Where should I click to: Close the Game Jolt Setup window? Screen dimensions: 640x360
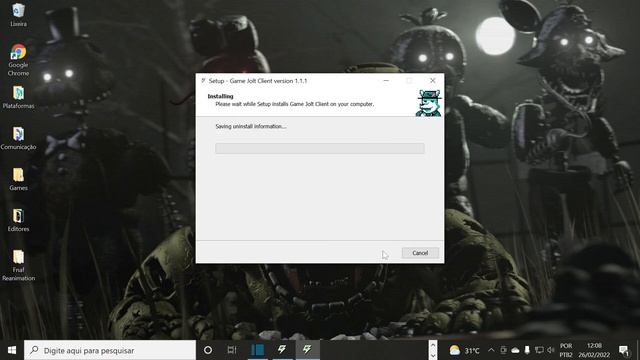click(x=433, y=81)
